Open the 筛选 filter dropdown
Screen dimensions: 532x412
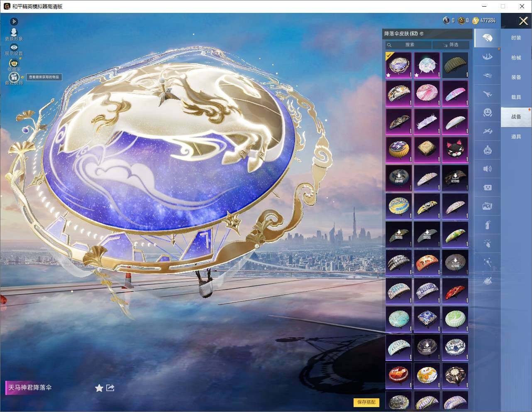click(451, 45)
